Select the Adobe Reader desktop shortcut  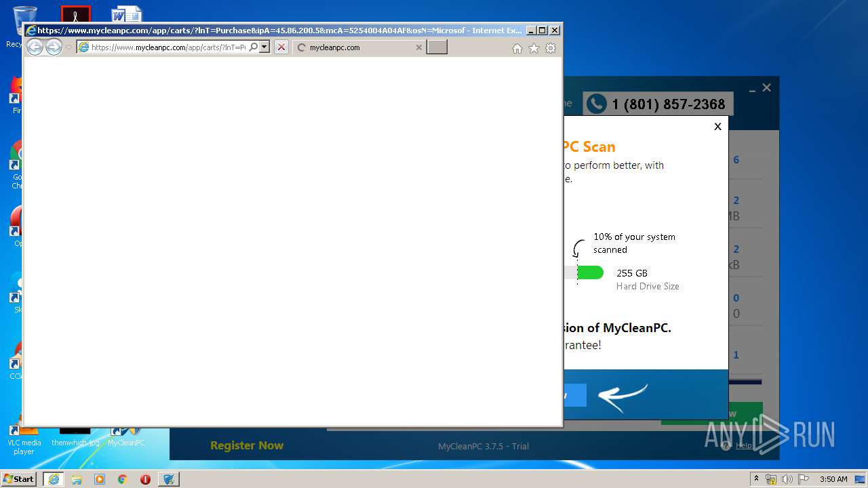tap(75, 15)
